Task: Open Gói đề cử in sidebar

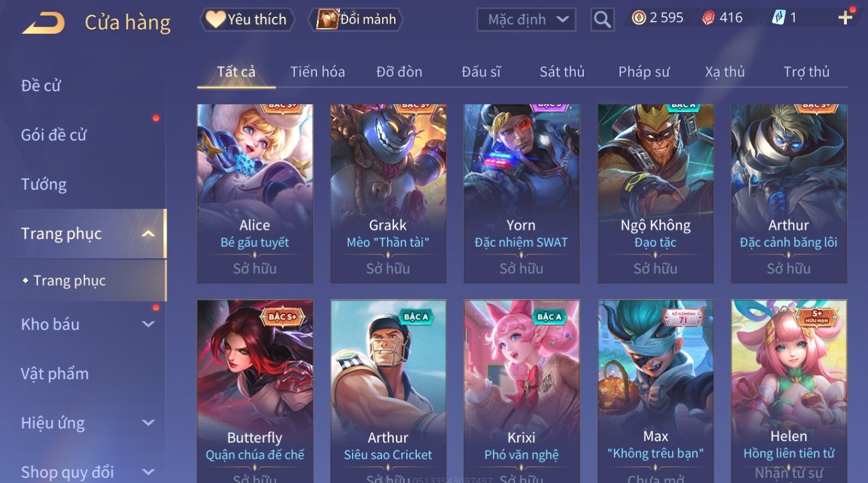Action: click(x=54, y=135)
